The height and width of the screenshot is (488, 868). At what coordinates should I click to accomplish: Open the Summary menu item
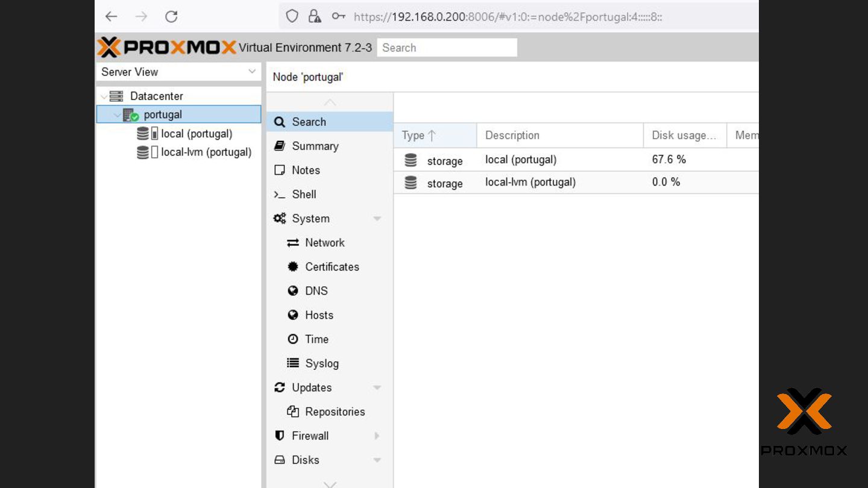click(x=330, y=146)
